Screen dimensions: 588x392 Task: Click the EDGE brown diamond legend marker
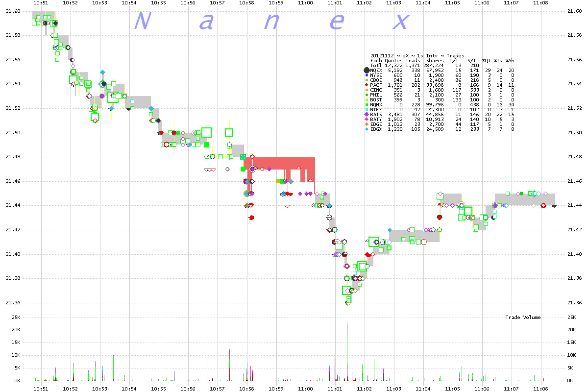[367, 124]
